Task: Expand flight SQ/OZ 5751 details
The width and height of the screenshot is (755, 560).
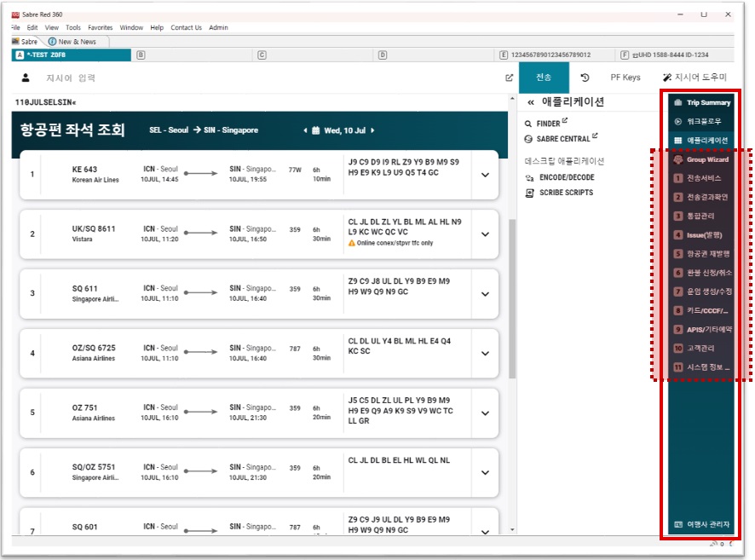Action: 486,472
